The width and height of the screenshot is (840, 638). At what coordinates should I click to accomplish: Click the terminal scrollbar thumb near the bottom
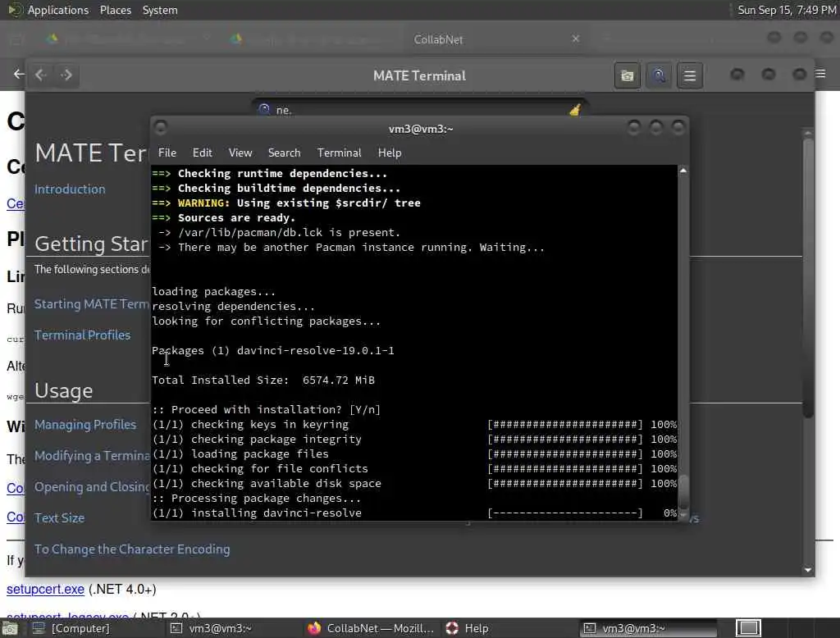pos(683,493)
